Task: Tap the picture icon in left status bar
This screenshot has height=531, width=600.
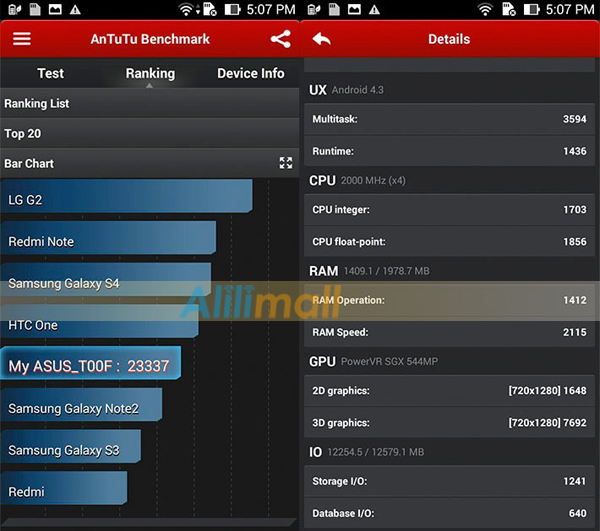Action: (55, 10)
